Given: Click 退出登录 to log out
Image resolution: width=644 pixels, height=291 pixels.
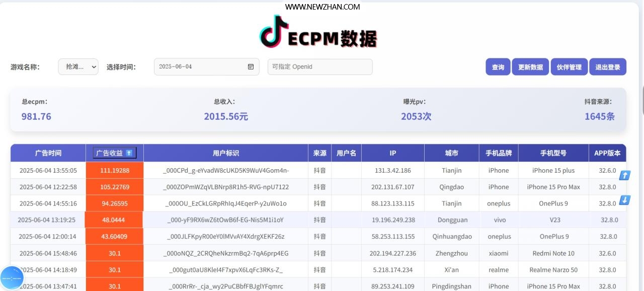Looking at the screenshot, I should click(608, 67).
